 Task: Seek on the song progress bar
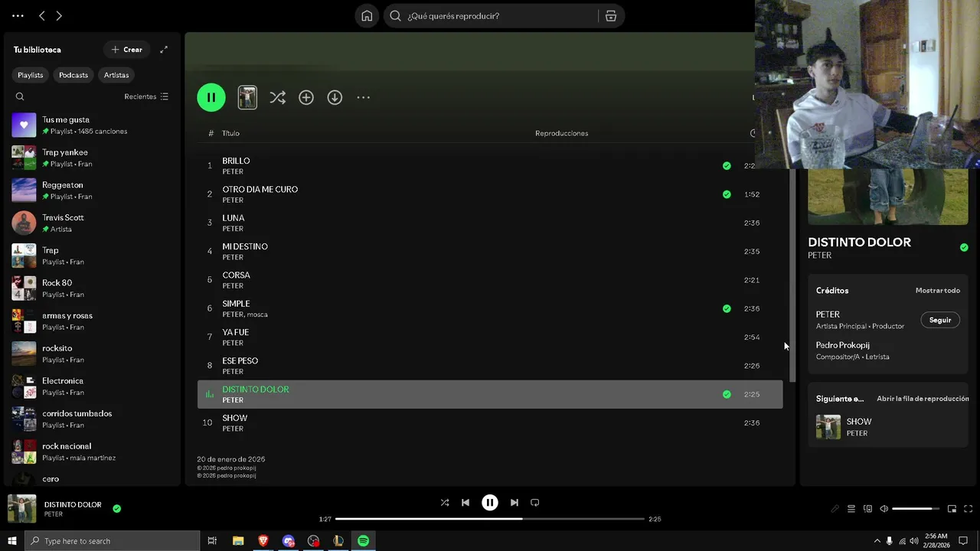(x=490, y=519)
